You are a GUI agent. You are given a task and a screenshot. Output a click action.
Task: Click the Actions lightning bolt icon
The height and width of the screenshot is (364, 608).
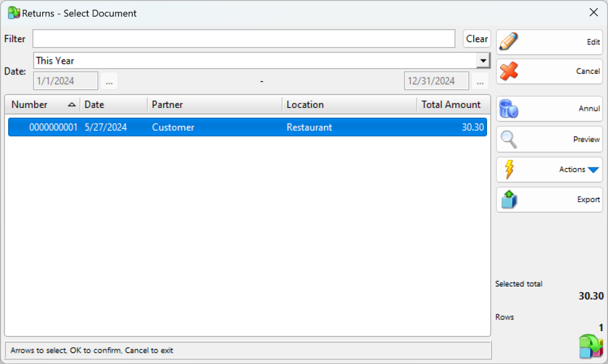point(509,169)
